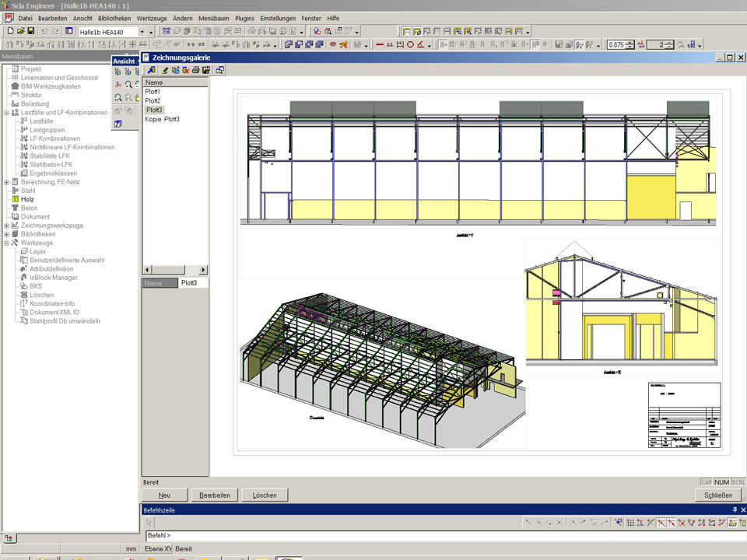Image resolution: width=747 pixels, height=560 pixels.
Task: Open the Einstellungen menu
Action: click(278, 18)
